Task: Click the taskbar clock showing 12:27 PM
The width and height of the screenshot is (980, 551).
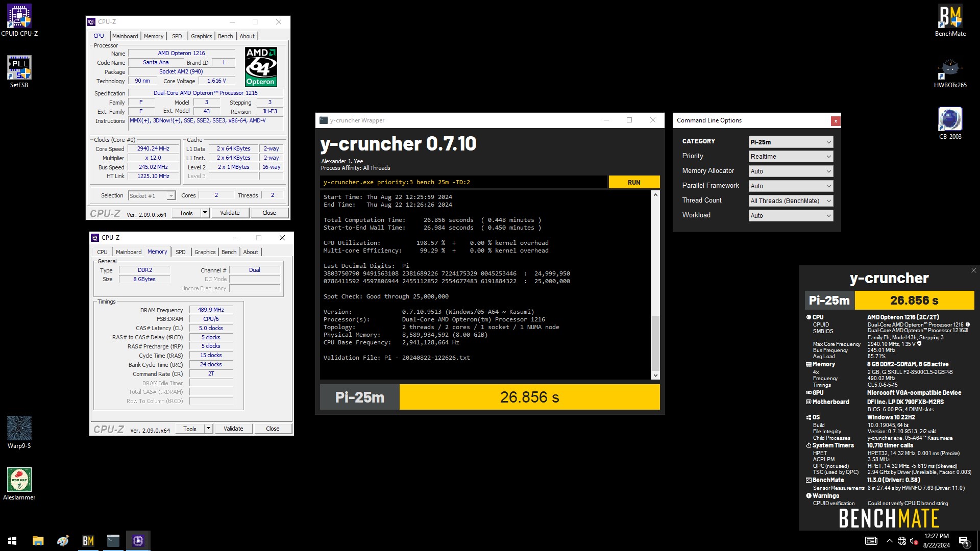Action: [936, 541]
